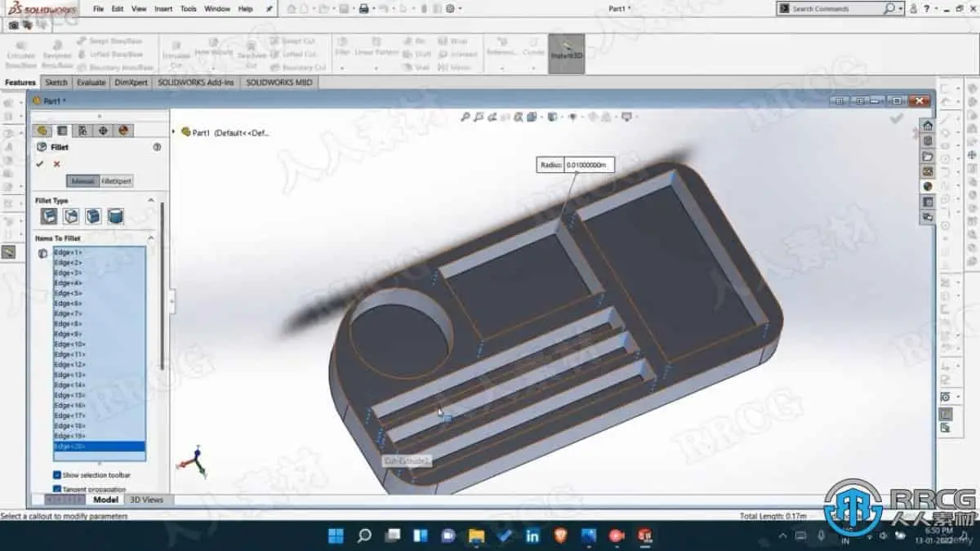
Task: Click the Options gear in top toolbar
Action: (449, 9)
